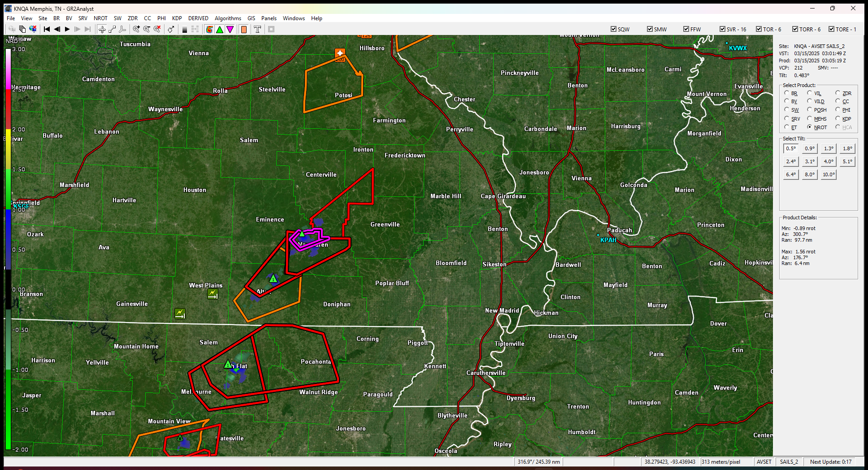Click the orange star marker near Hillsboro
Image resolution: width=868 pixels, height=470 pixels.
[x=340, y=53]
